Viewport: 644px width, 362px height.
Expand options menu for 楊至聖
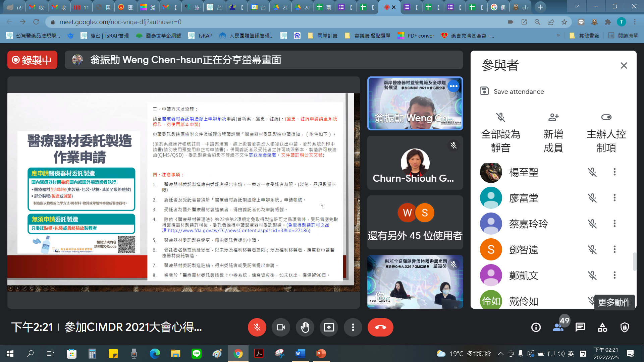[614, 172]
